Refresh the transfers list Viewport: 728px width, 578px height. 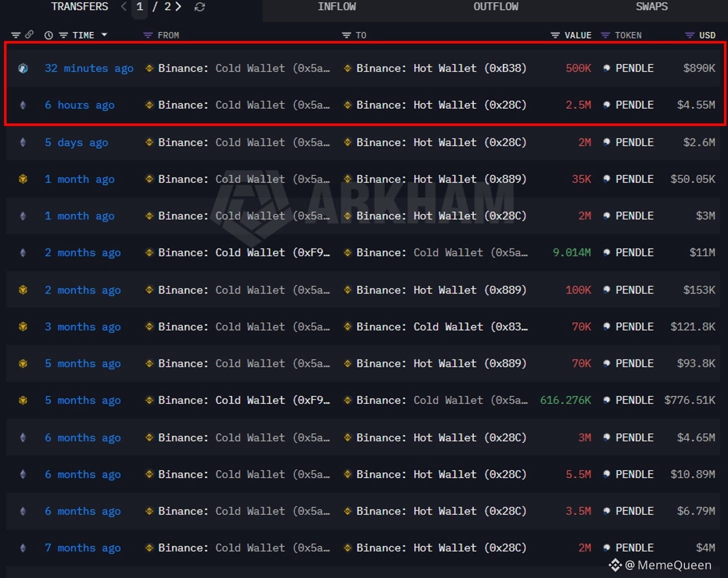coord(200,7)
